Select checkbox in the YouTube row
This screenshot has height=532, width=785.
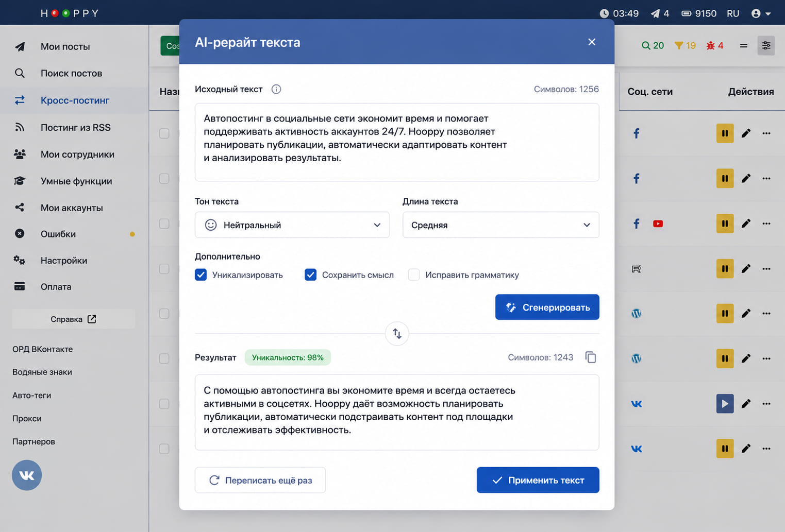click(164, 224)
